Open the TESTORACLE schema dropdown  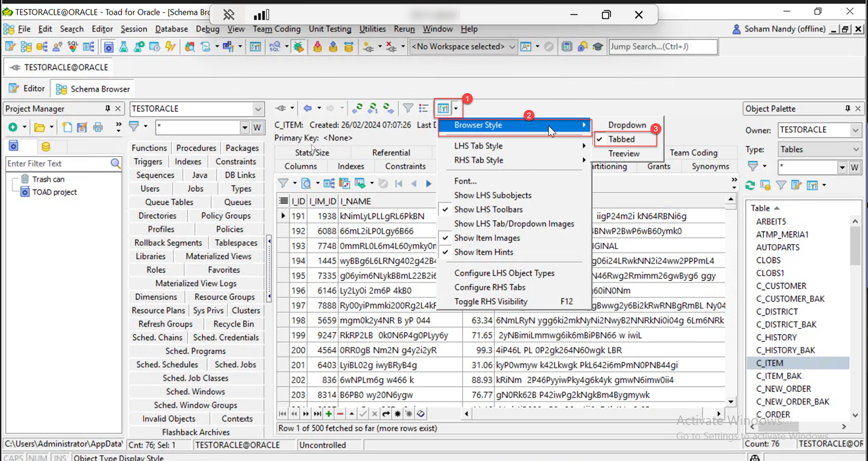click(257, 109)
